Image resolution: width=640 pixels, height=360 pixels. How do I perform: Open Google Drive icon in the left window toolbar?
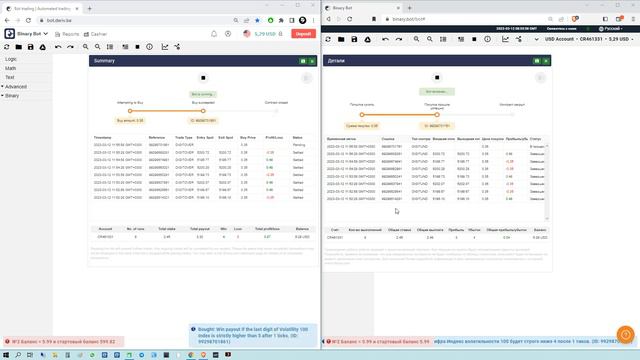point(42,47)
